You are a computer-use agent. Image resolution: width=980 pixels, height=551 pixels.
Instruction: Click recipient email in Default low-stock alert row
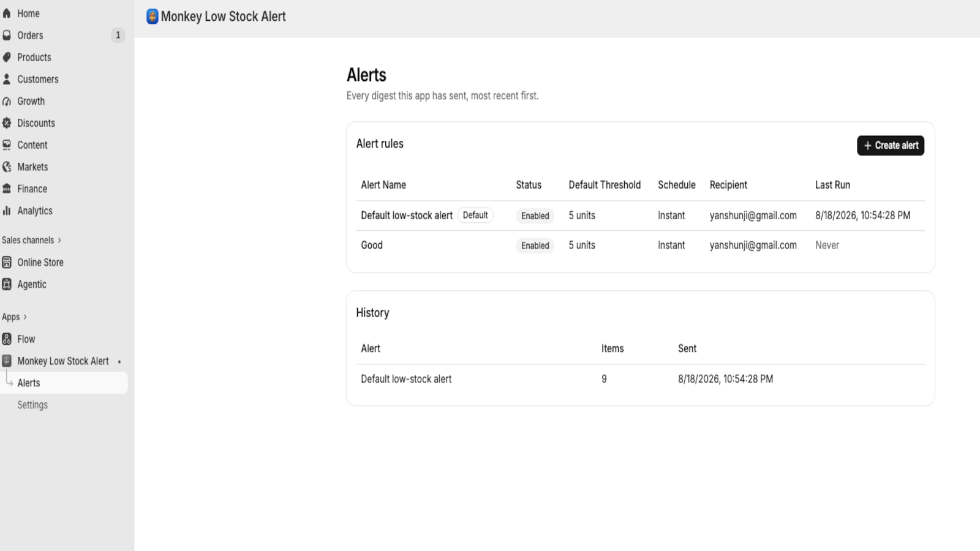tap(753, 216)
